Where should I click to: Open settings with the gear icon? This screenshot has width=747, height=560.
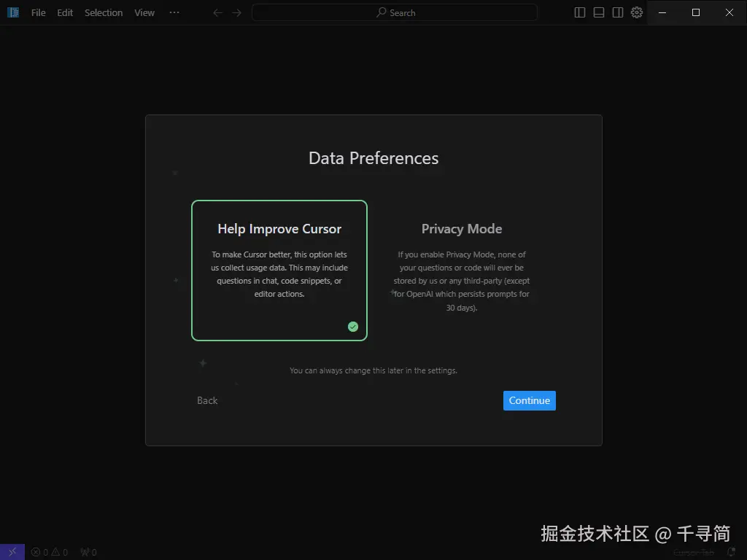coord(637,12)
